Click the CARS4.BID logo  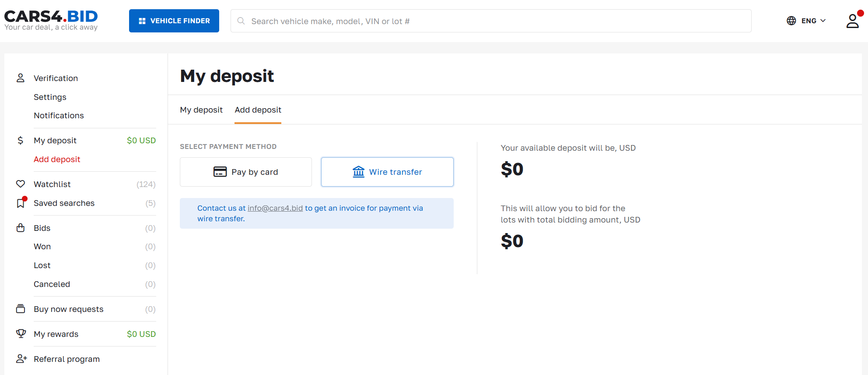(51, 21)
